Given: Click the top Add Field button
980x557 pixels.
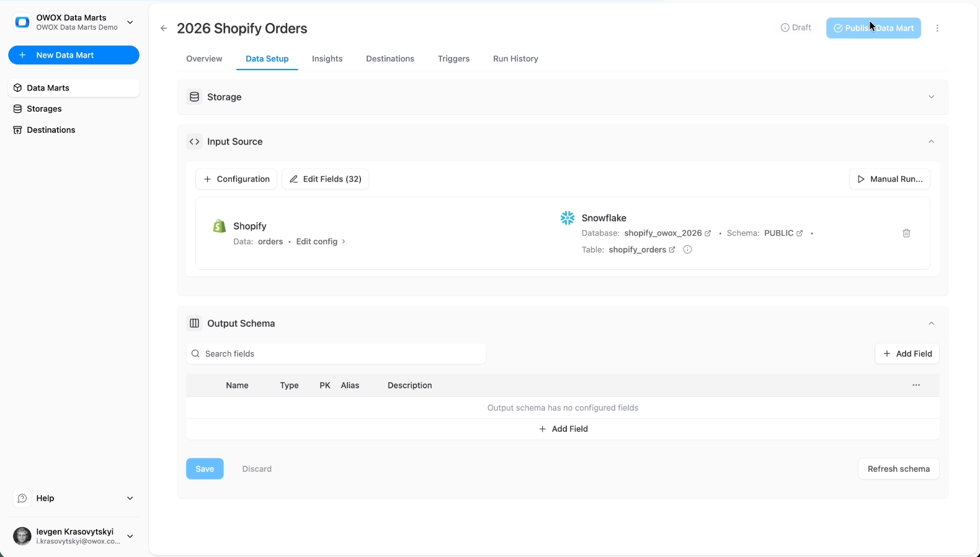Looking at the screenshot, I should 907,354.
